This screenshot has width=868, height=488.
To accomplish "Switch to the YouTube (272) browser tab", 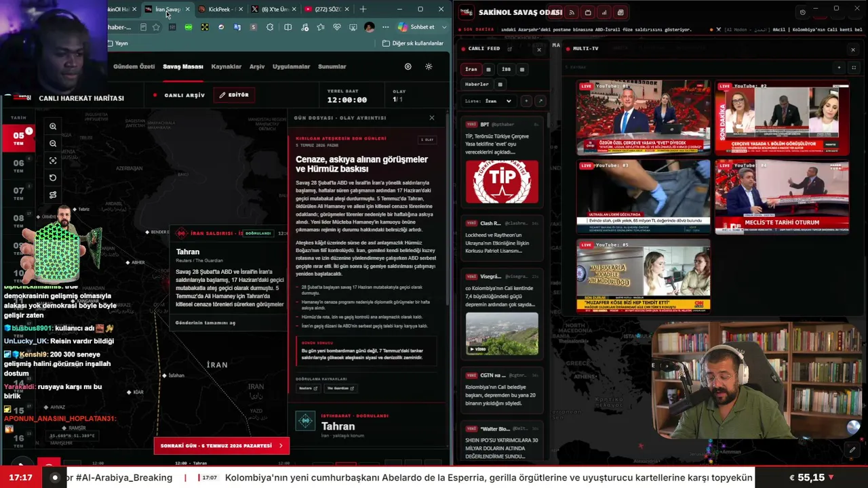I will (x=326, y=9).
